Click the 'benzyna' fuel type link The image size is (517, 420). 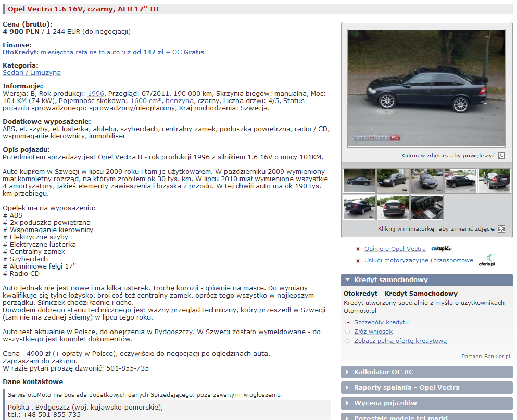180,101
